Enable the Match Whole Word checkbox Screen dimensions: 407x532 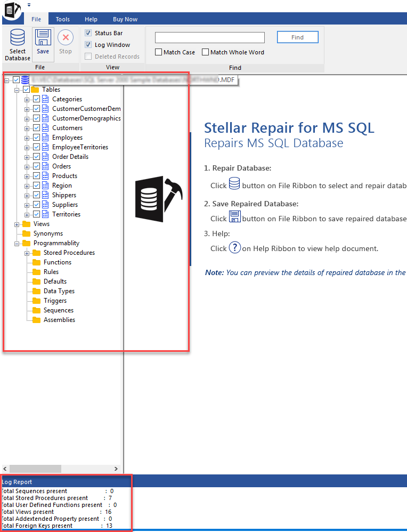tap(205, 52)
